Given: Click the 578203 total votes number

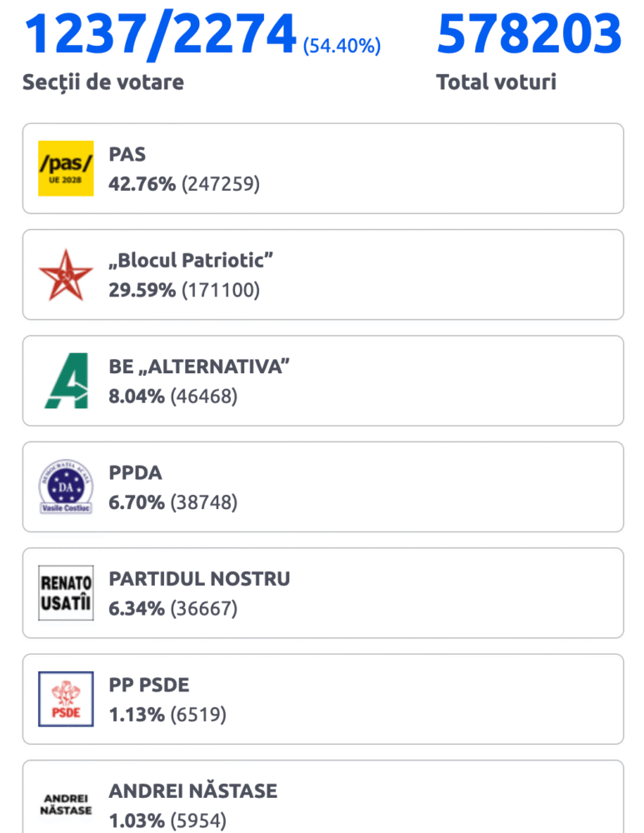Looking at the screenshot, I should [x=529, y=34].
